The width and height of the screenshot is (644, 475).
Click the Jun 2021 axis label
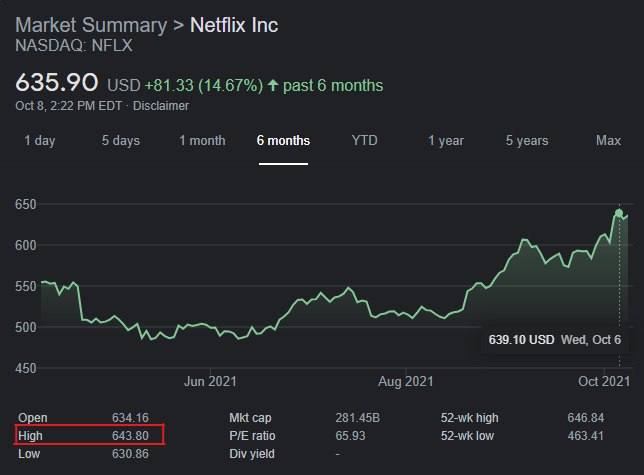[210, 382]
